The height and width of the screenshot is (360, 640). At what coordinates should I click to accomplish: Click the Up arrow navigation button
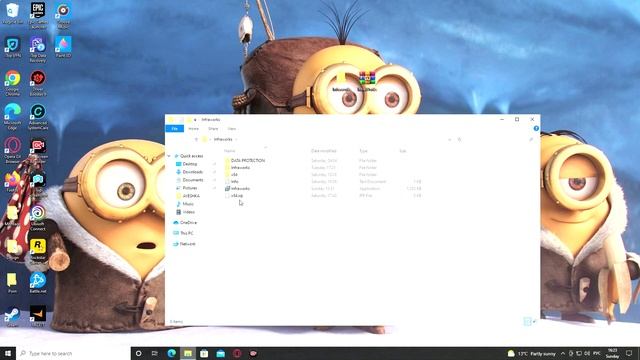tap(196, 140)
